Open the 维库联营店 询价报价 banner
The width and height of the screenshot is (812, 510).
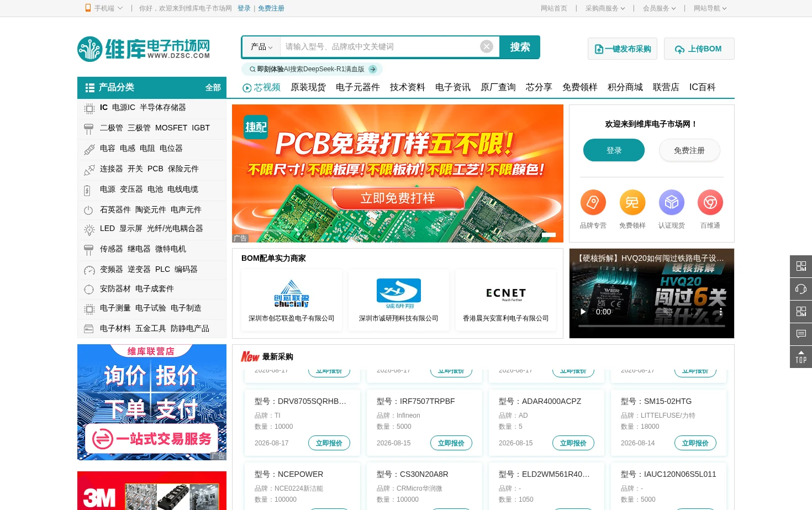tap(152, 402)
